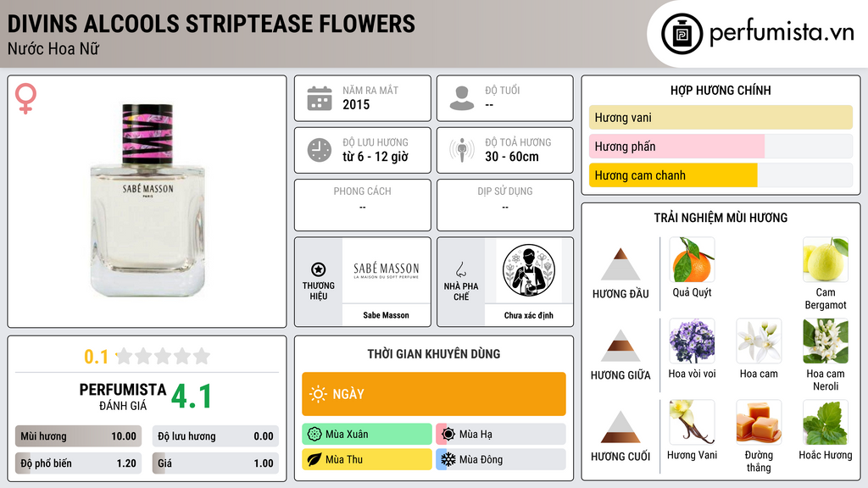Click the spring flower icon for Mùa Xuân
This screenshot has height=488, width=868.
314,435
